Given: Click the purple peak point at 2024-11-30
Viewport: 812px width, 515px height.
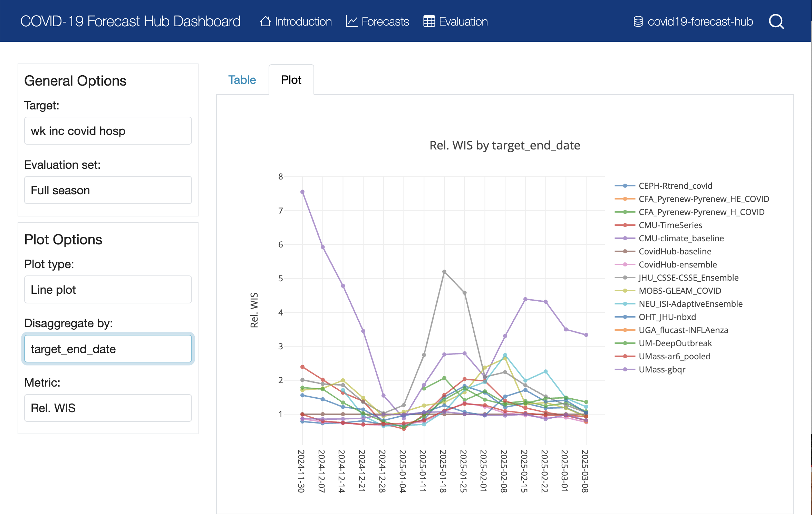Looking at the screenshot, I should coord(302,192).
